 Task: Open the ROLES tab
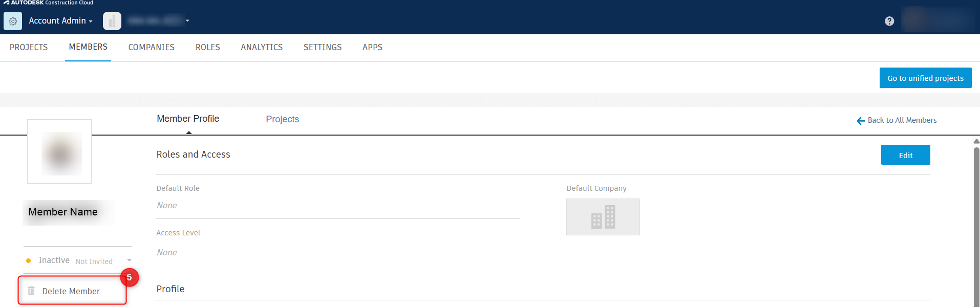(x=208, y=47)
